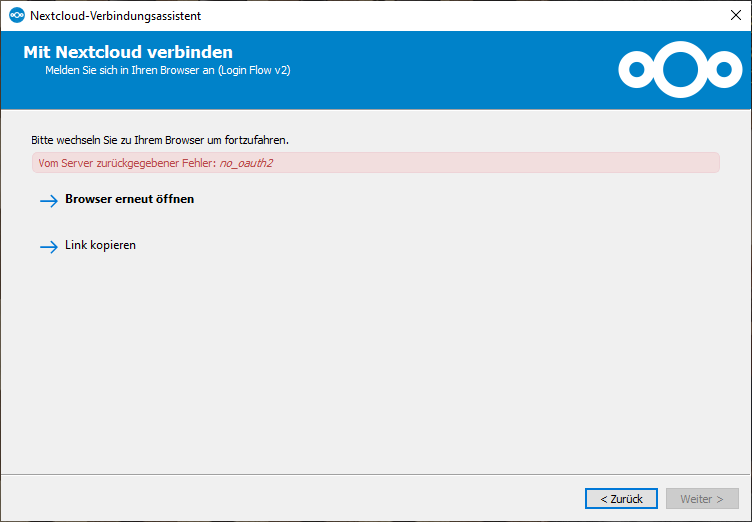The image size is (752, 522).
Task: Click the 'Mit Nextcloud verbinden' heading
Action: (128, 52)
